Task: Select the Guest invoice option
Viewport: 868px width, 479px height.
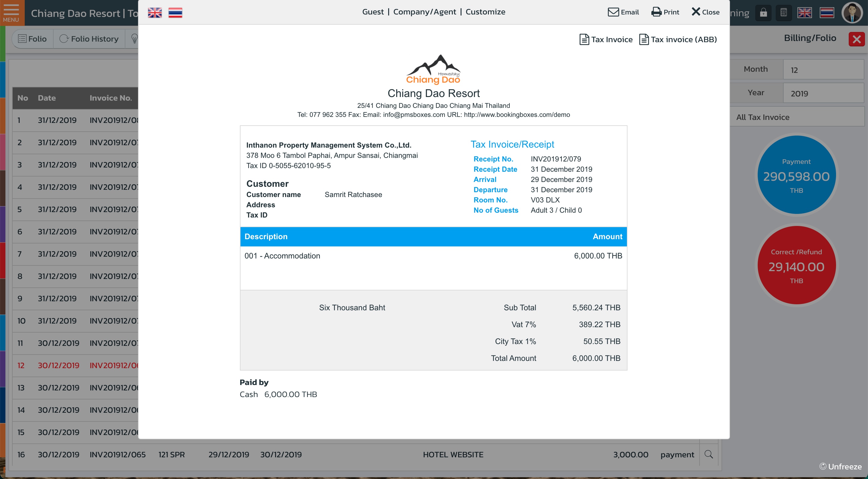Action: (373, 12)
